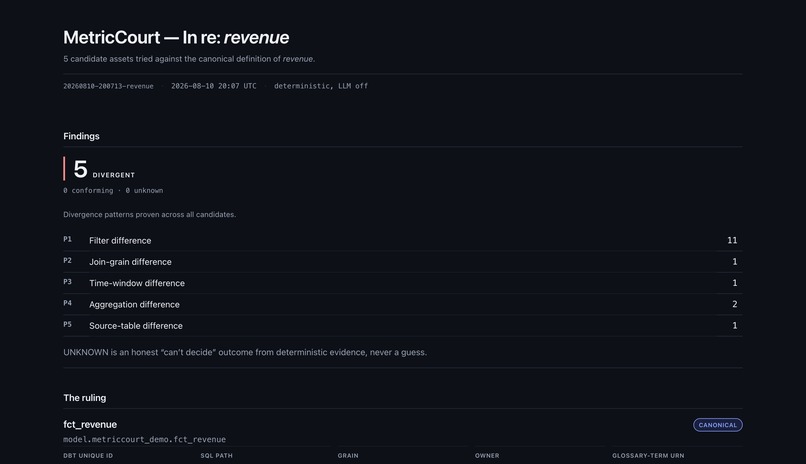Click the 'deterministic, LLM off' label
This screenshot has width=806, height=464.
[321, 86]
